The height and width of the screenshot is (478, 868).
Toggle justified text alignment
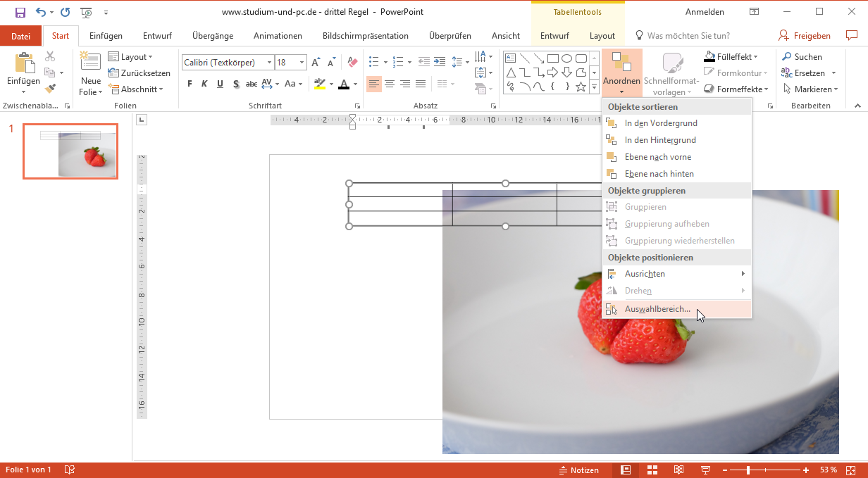coord(421,84)
